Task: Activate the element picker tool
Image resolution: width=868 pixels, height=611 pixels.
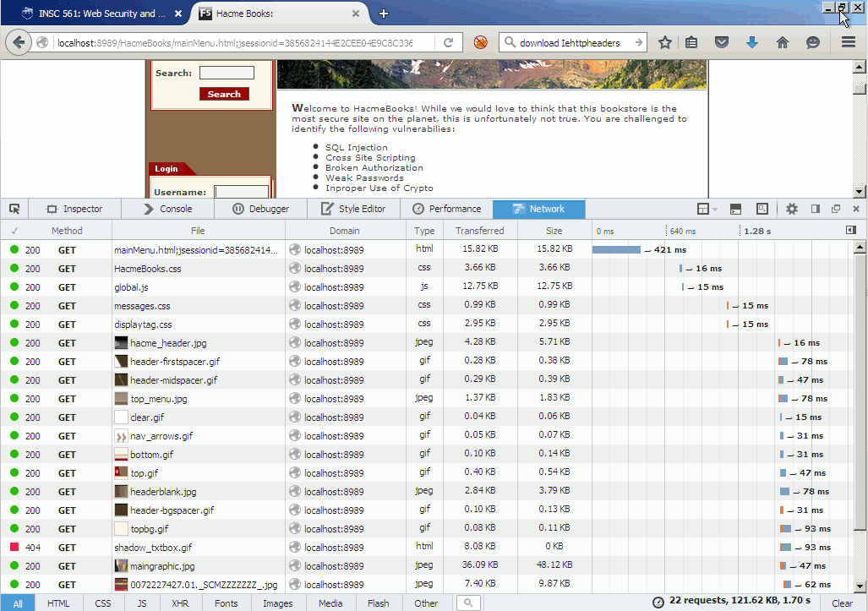Action: (14, 209)
